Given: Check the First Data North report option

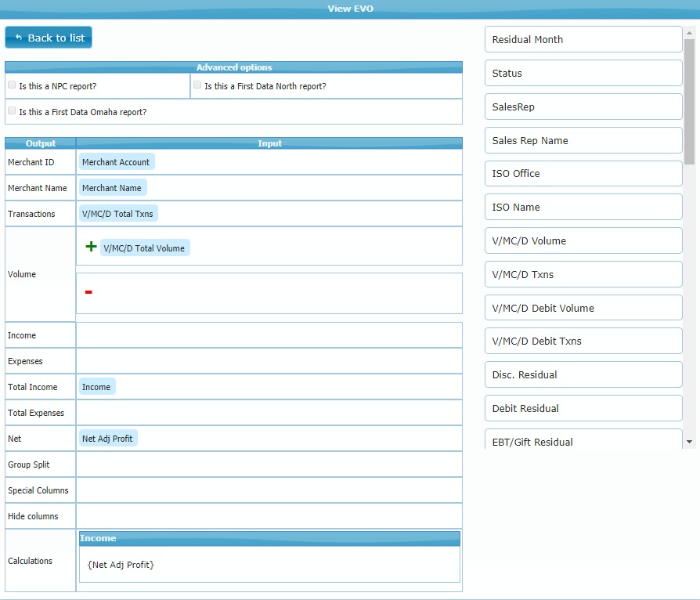Looking at the screenshot, I should click(x=197, y=85).
